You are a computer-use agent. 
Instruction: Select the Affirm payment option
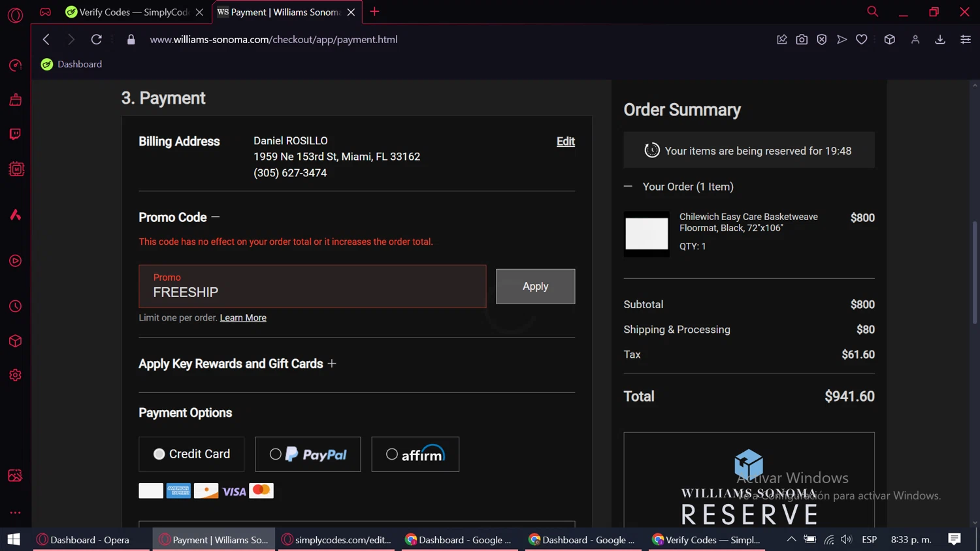pos(416,454)
